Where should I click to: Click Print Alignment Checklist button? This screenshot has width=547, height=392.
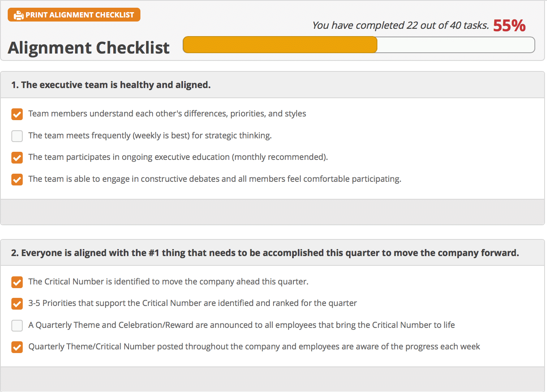(x=74, y=15)
